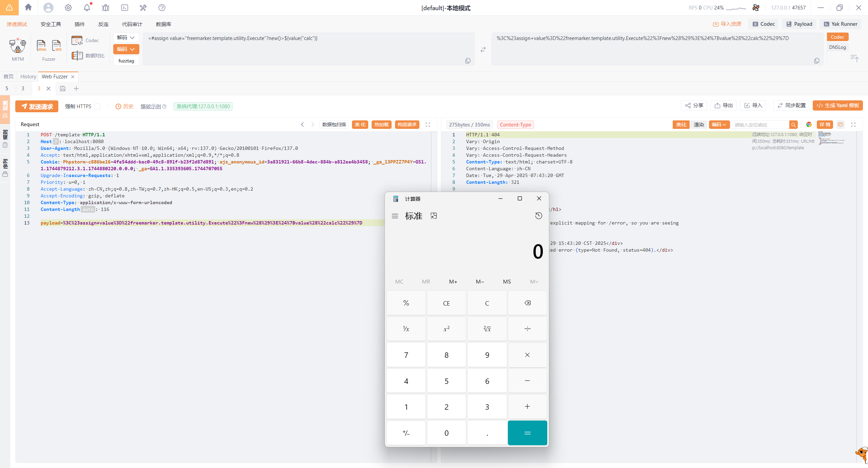Go to next request with right chevron

(x=313, y=124)
